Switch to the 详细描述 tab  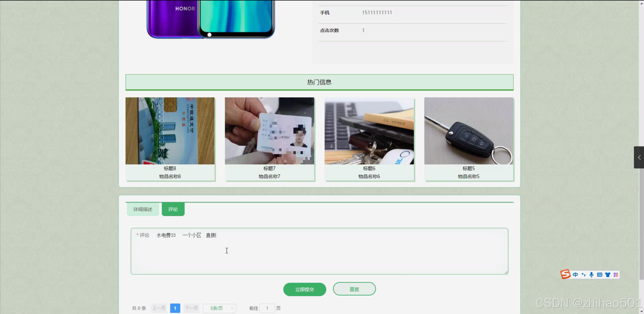[x=143, y=209]
